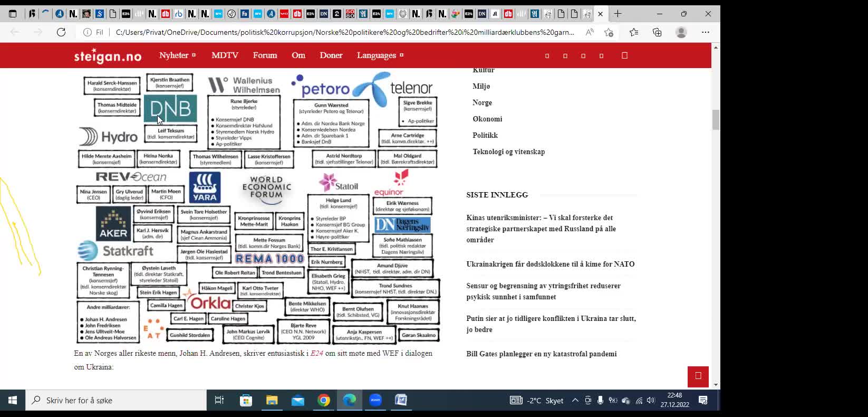Screen dimensions: 868x417
Task: Reload the page with the refresh button
Action: [x=61, y=32]
